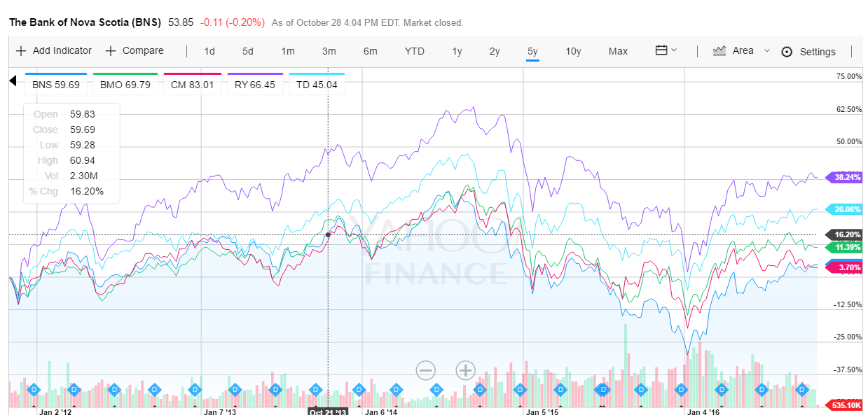Open the calendar date range dropdown

[666, 50]
